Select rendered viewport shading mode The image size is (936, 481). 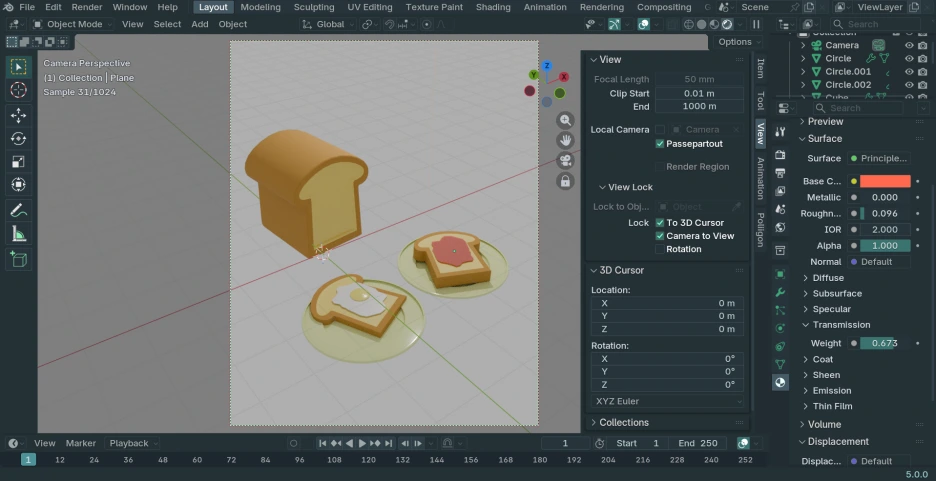[x=727, y=24]
